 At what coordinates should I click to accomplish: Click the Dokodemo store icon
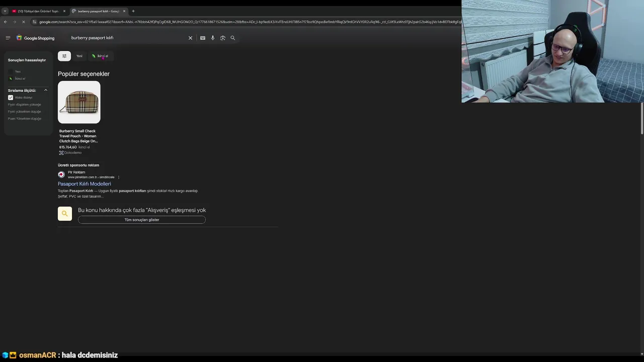point(61,153)
